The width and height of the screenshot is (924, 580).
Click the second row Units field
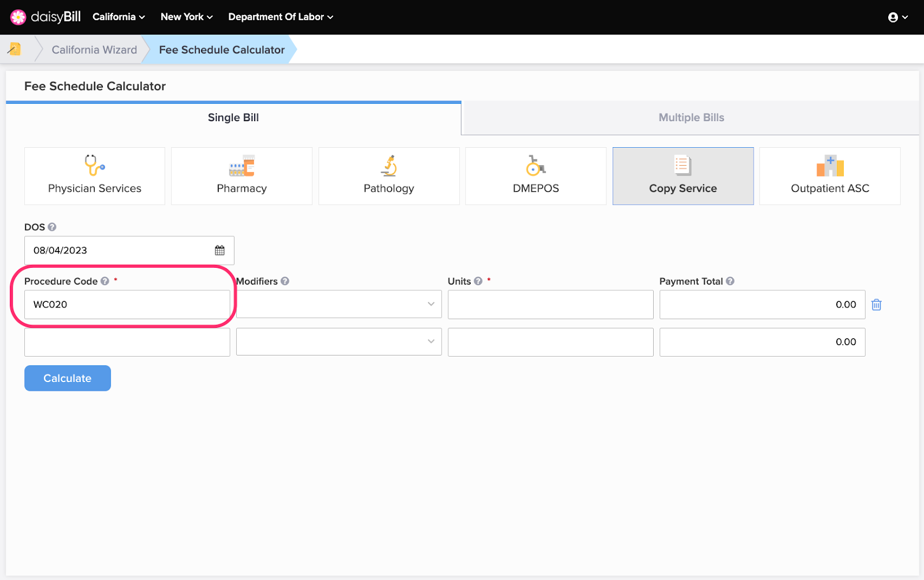[x=550, y=342]
